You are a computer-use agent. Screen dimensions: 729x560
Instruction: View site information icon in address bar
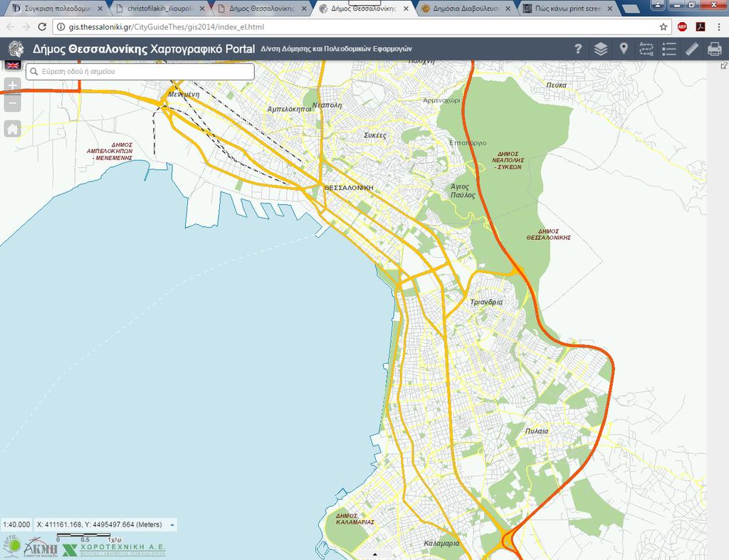tap(61, 27)
